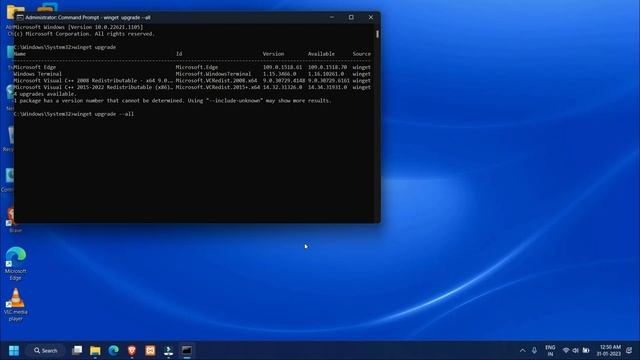Launch Brave browser from the taskbar
The image size is (640, 360).
tap(131, 351)
